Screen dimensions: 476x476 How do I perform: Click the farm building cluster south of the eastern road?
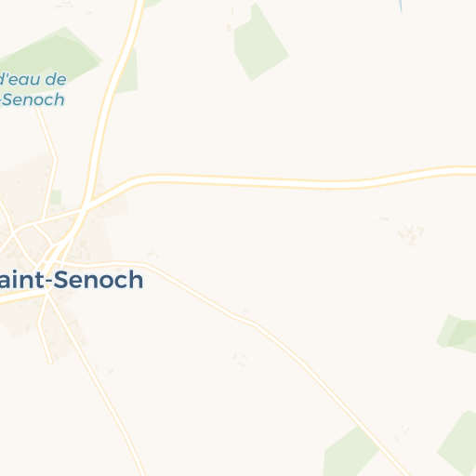coord(411,235)
